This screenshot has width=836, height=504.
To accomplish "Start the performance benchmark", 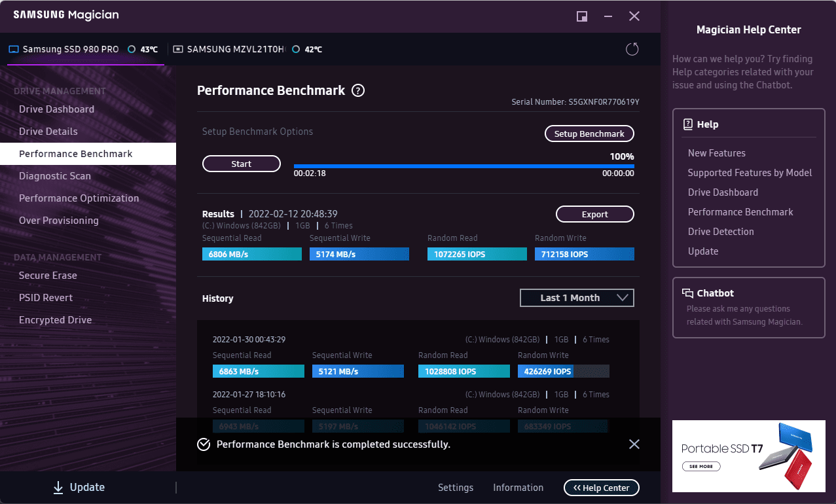I will (242, 164).
